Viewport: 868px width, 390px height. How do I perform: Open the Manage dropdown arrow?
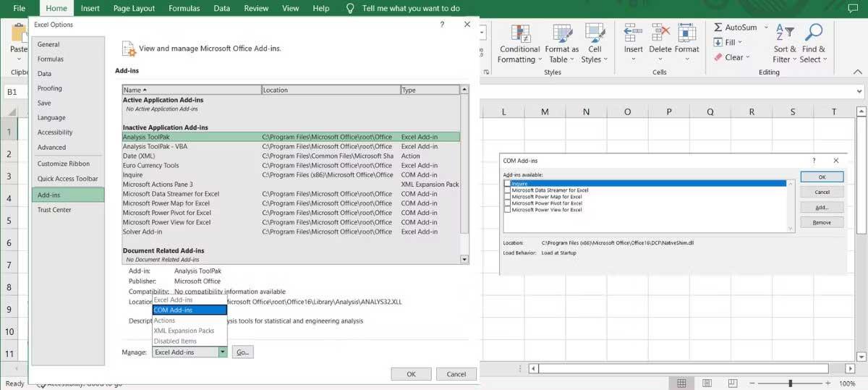click(x=223, y=352)
